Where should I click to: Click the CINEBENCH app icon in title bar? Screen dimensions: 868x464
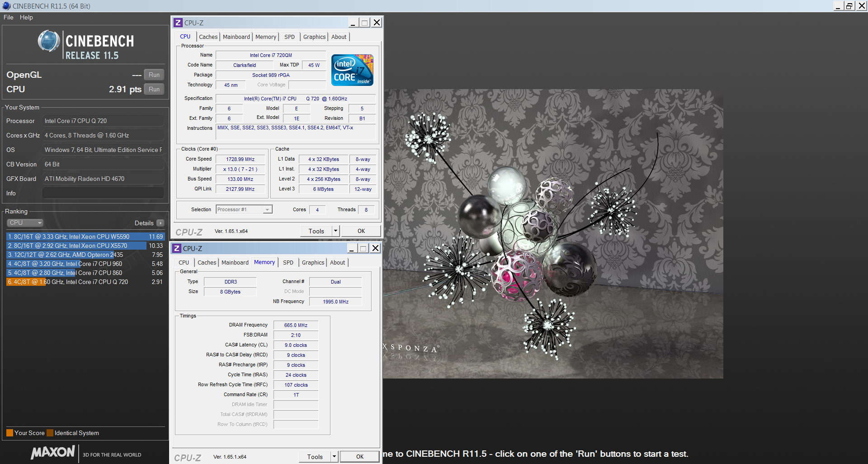(x=6, y=6)
